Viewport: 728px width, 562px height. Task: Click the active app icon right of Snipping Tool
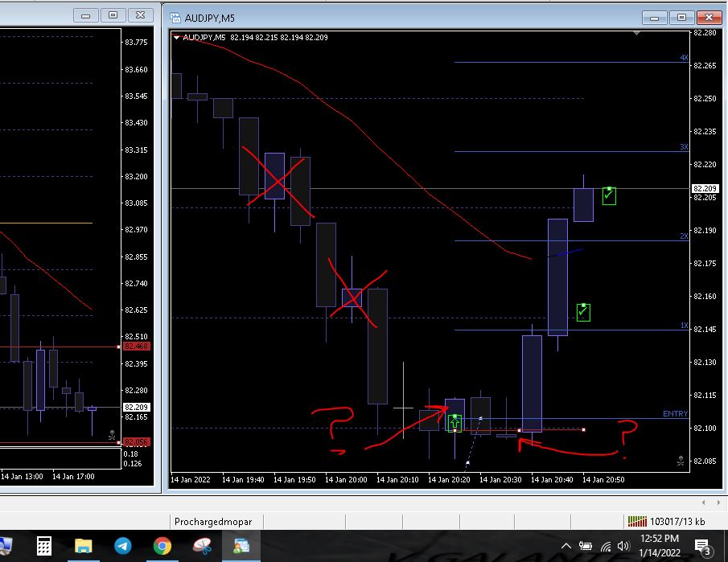click(x=241, y=546)
